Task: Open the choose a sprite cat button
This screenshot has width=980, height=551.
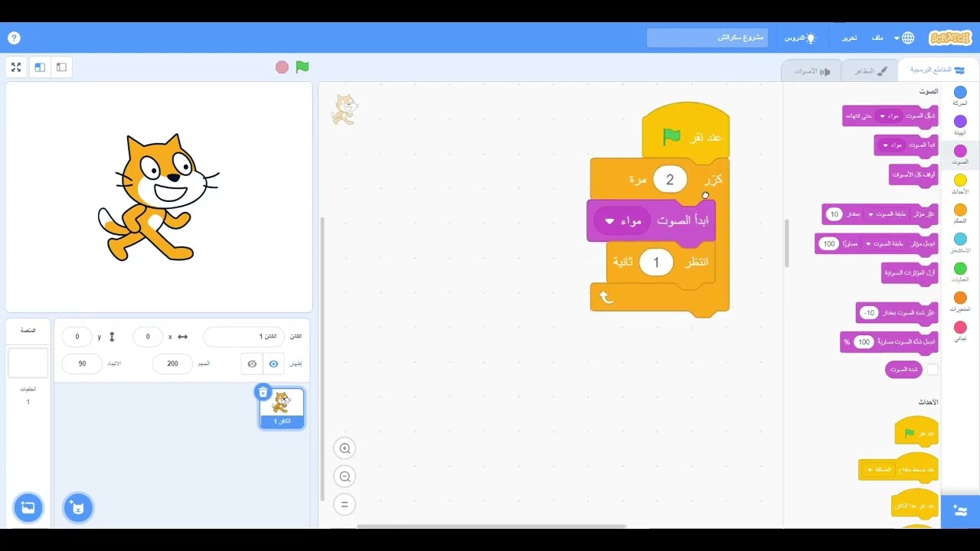Action: pyautogui.click(x=77, y=507)
